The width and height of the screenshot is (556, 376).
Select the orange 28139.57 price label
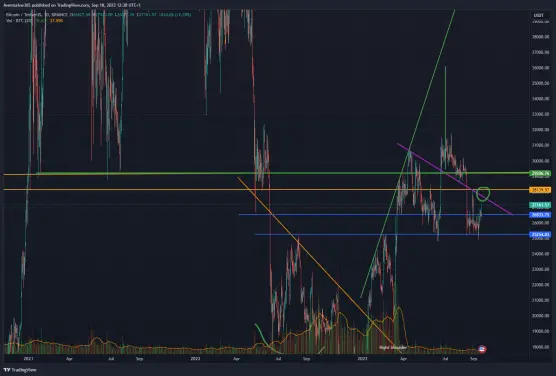540,190
